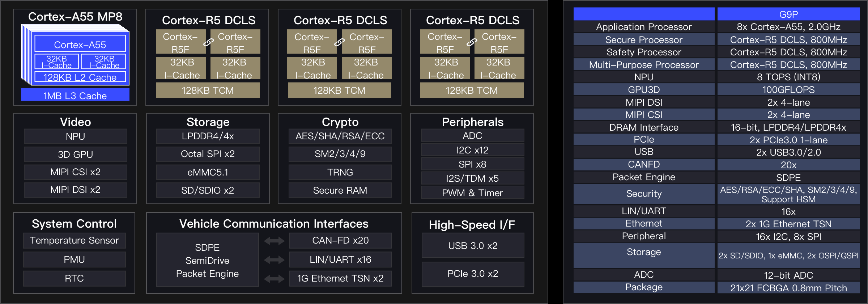Select the Security row label
Screen dimensions: 868x304
click(x=644, y=194)
